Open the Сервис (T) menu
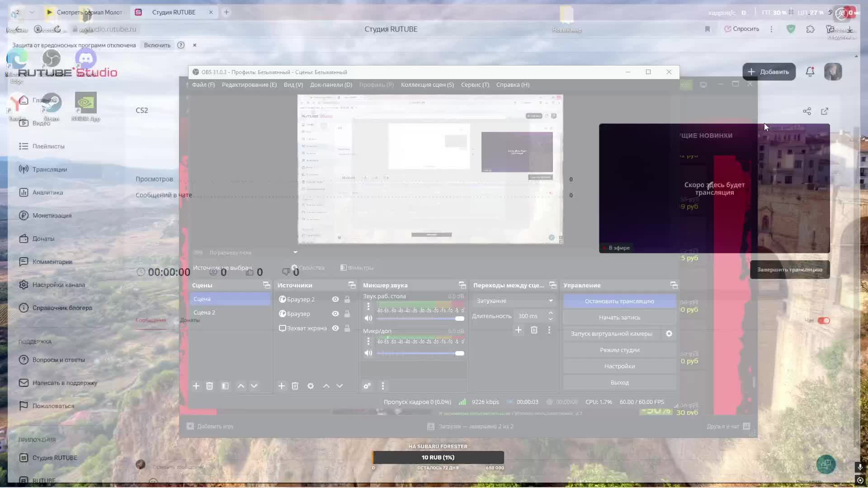The width and height of the screenshot is (868, 488). pyautogui.click(x=475, y=84)
